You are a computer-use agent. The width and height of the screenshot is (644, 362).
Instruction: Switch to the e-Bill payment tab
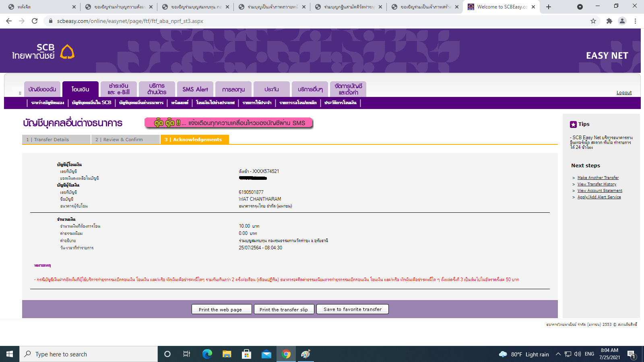(118, 89)
